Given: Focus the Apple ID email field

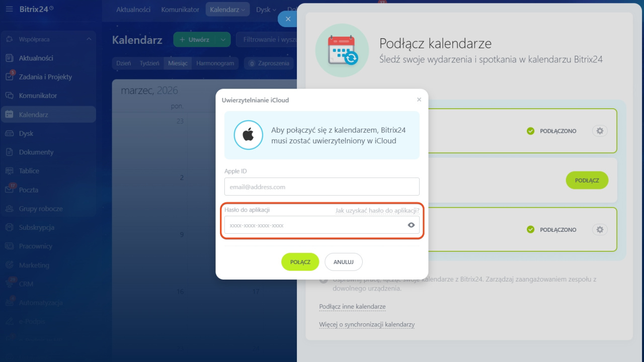Looking at the screenshot, I should click(321, 187).
